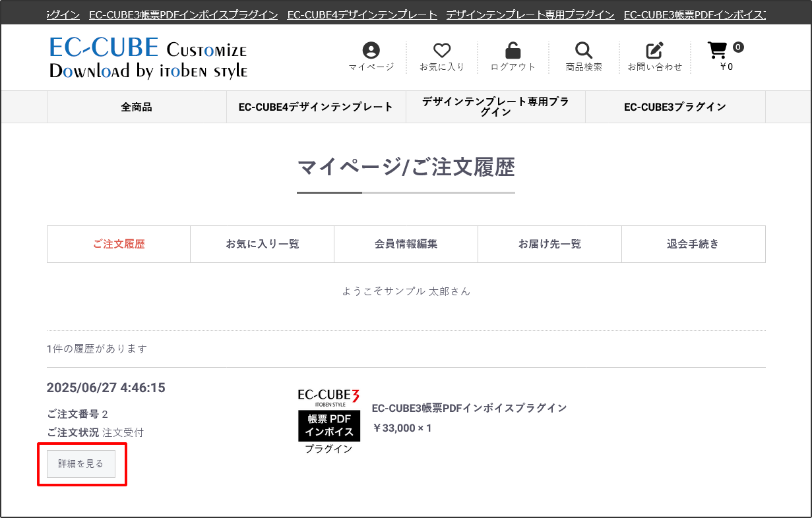This screenshot has height=518, width=812.
Task: Click the price ￥33,000 × 1
Action: point(402,428)
